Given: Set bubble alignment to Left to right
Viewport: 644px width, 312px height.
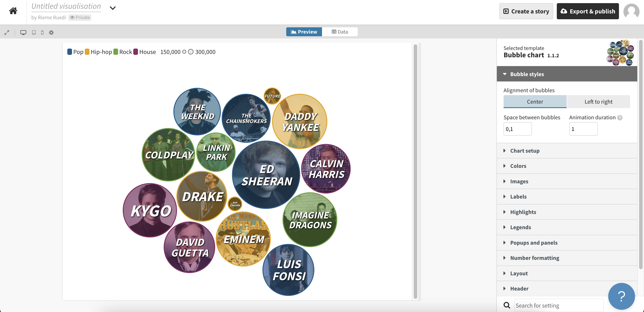Looking at the screenshot, I should [x=598, y=102].
